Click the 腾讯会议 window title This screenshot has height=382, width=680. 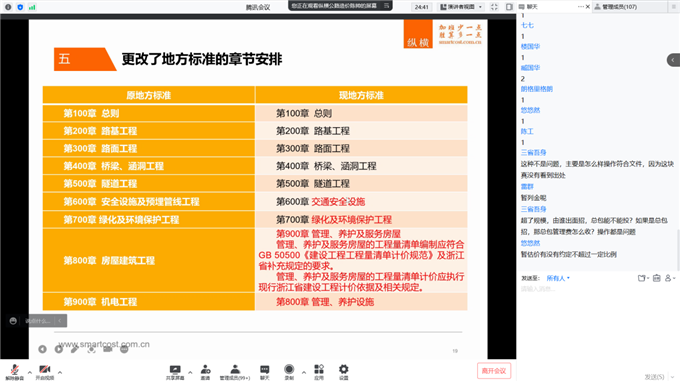[258, 7]
